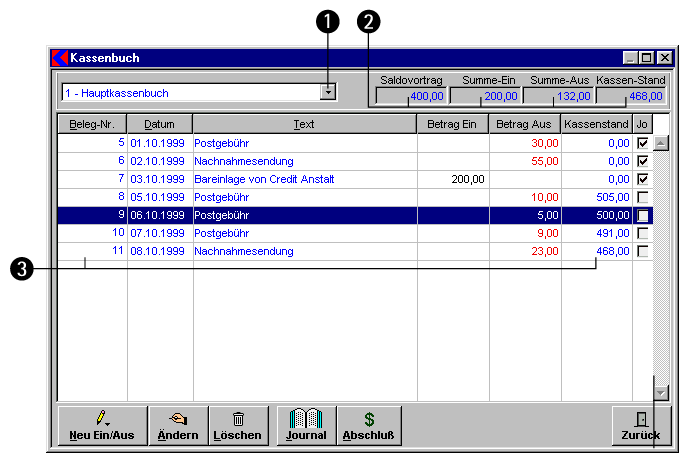Click the Beleg-Nr. column header
690x463 pixels.
pyautogui.click(x=92, y=124)
